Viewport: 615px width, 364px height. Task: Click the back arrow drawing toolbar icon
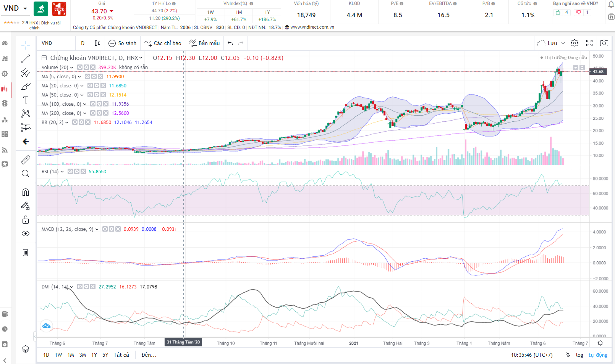26,142
